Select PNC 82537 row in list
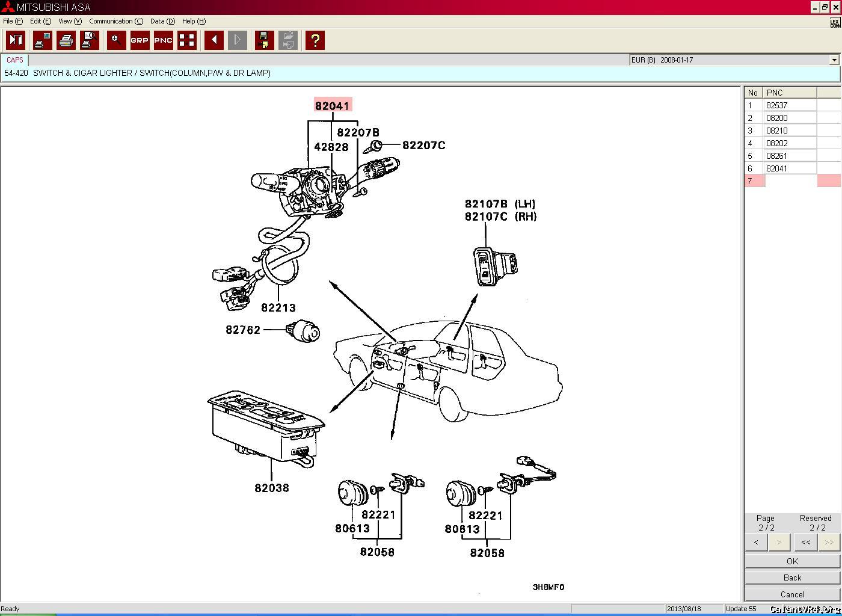The width and height of the screenshot is (842, 616). [776, 105]
